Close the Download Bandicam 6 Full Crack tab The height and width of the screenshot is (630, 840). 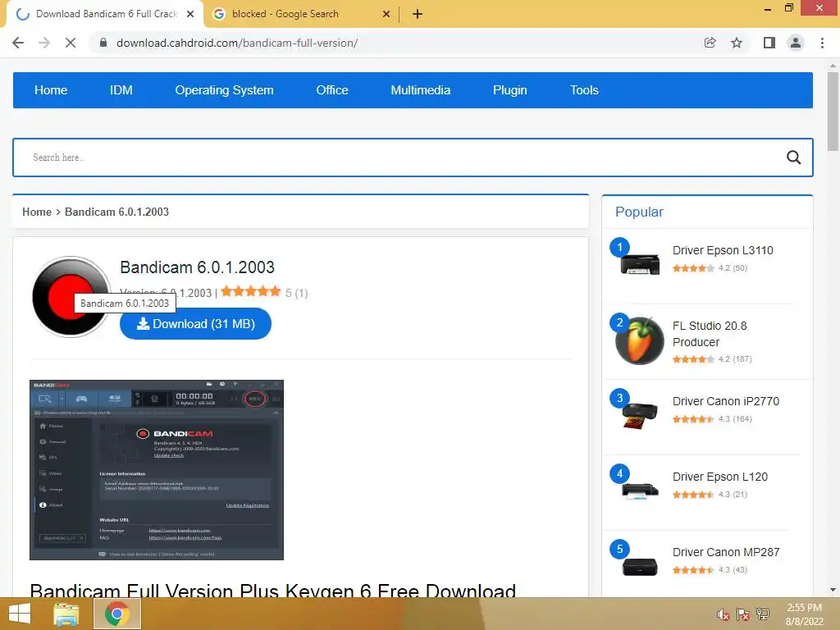190,15
